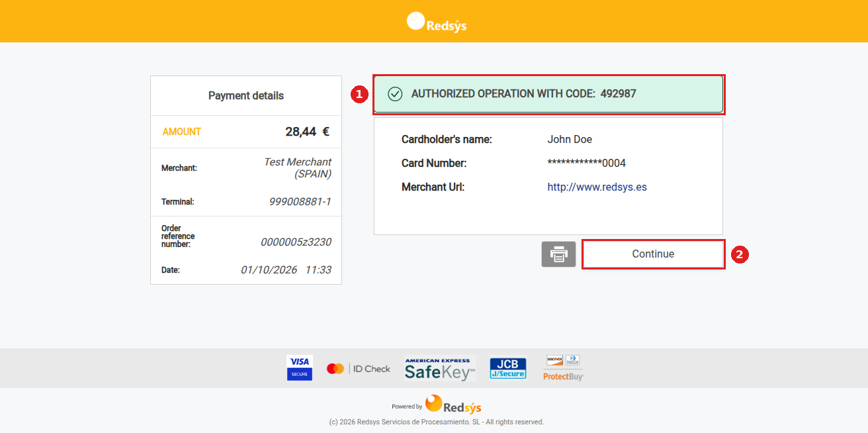
Task: Click the Discover ProtectBuy logo
Action: pyautogui.click(x=563, y=368)
